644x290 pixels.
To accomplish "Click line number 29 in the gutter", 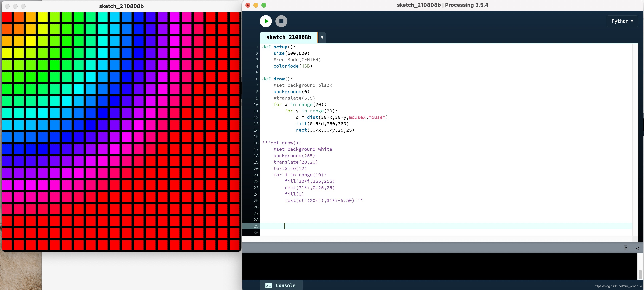I will pos(256,226).
